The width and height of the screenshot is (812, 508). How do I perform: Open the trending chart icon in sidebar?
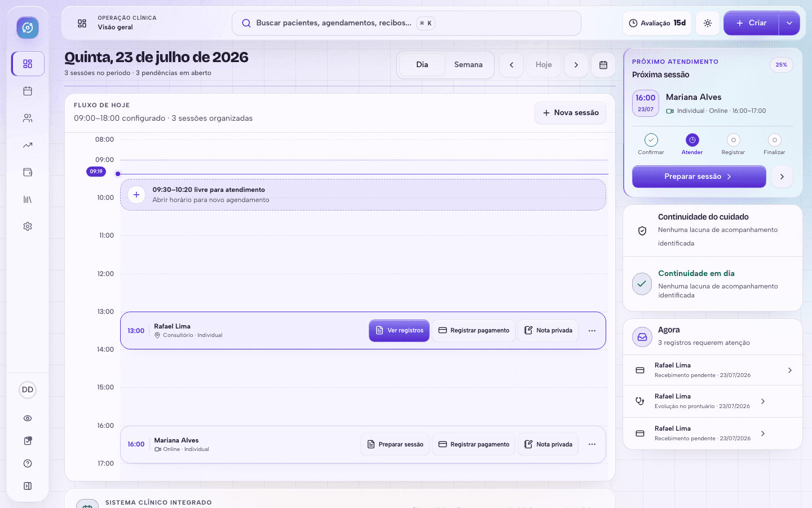click(28, 145)
